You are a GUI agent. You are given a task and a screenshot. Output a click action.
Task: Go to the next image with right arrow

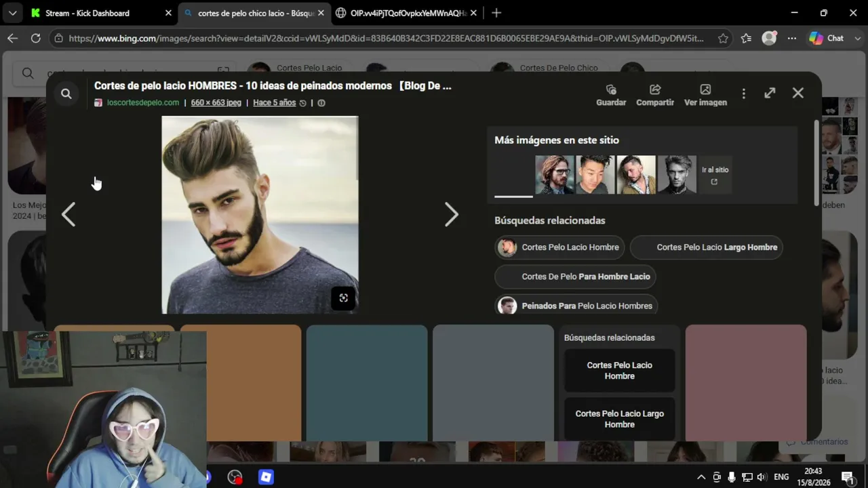(x=452, y=214)
